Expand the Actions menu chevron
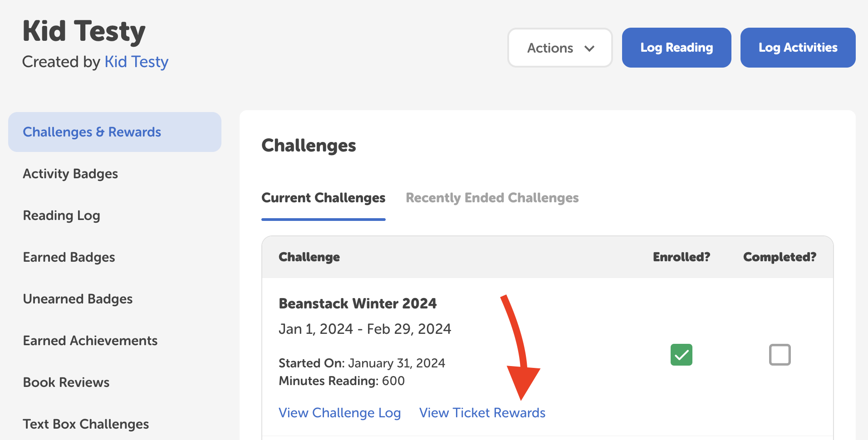868x440 pixels. point(590,48)
